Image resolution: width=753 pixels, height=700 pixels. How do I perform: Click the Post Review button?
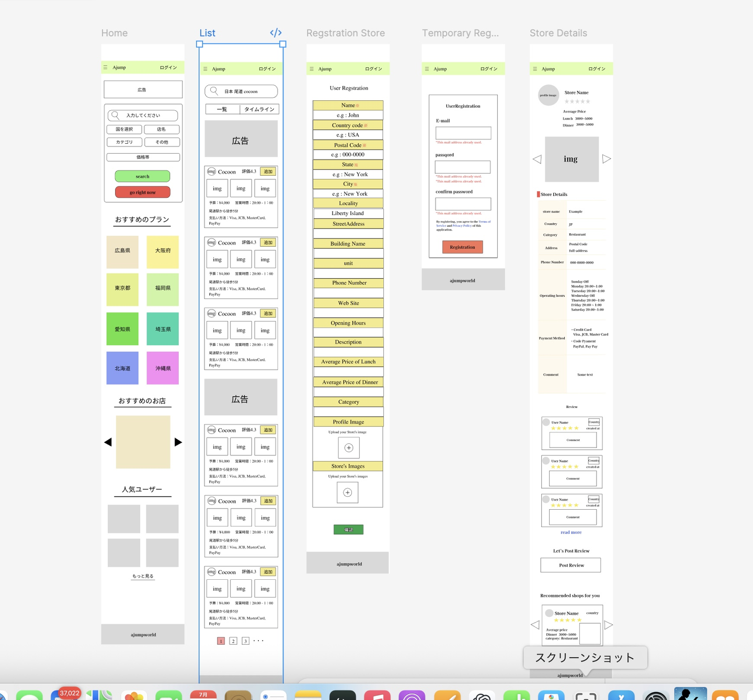(x=571, y=565)
